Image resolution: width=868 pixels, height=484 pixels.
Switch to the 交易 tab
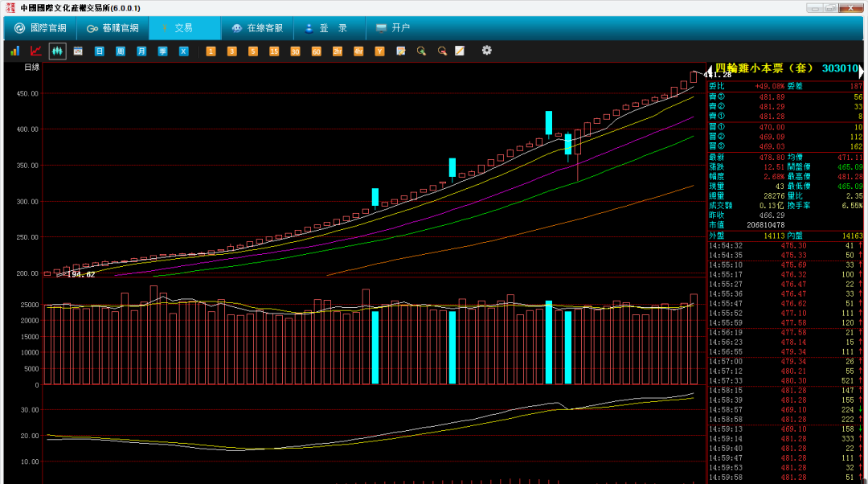[x=184, y=27]
